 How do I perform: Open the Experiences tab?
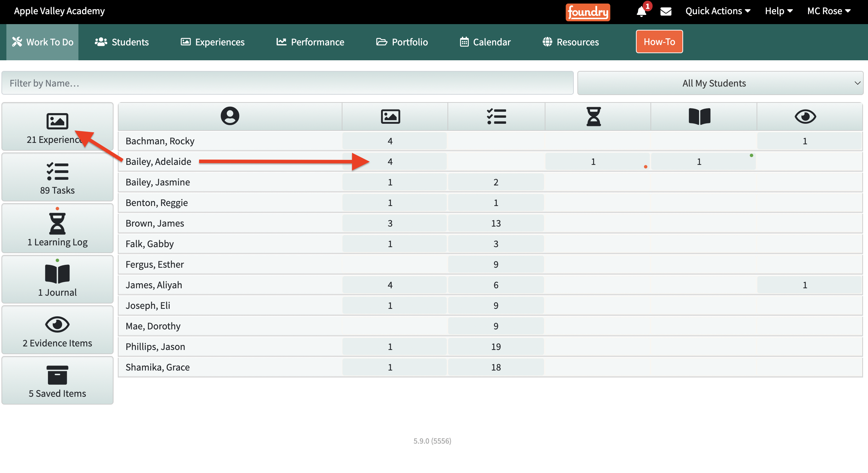point(213,42)
